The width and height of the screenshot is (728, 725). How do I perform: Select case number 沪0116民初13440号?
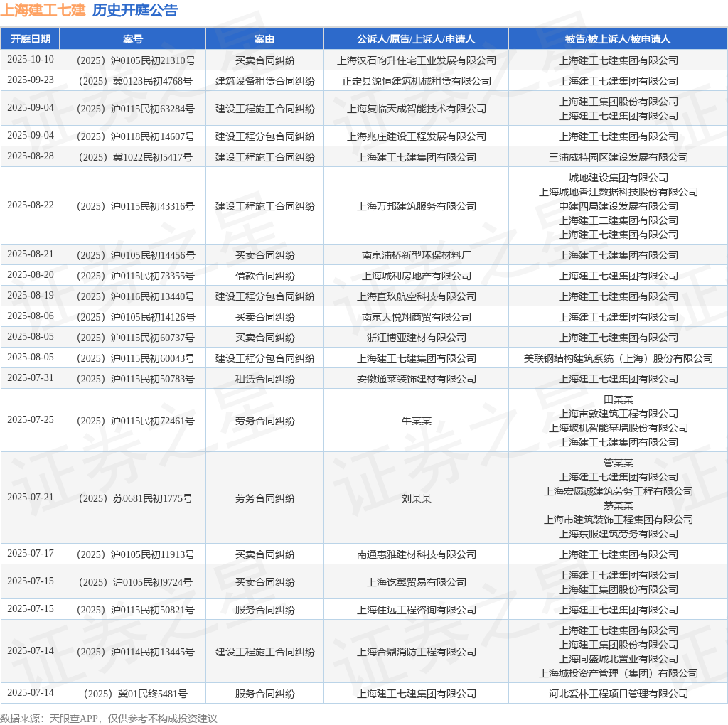click(x=136, y=296)
